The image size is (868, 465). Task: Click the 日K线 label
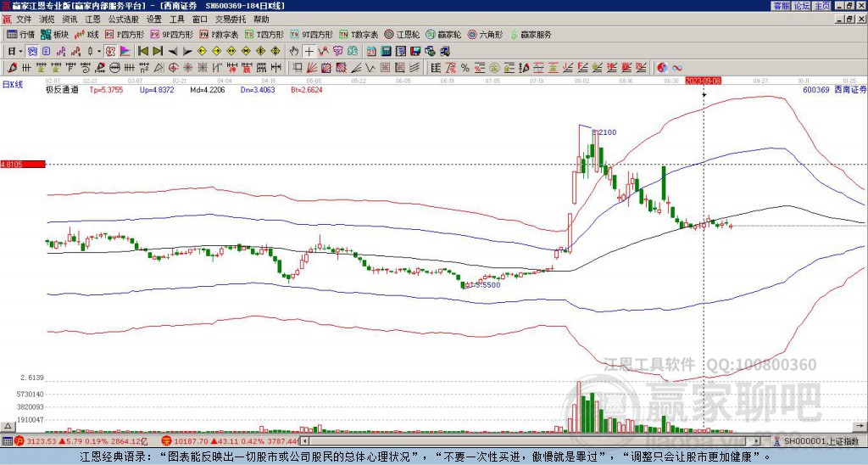pos(13,84)
